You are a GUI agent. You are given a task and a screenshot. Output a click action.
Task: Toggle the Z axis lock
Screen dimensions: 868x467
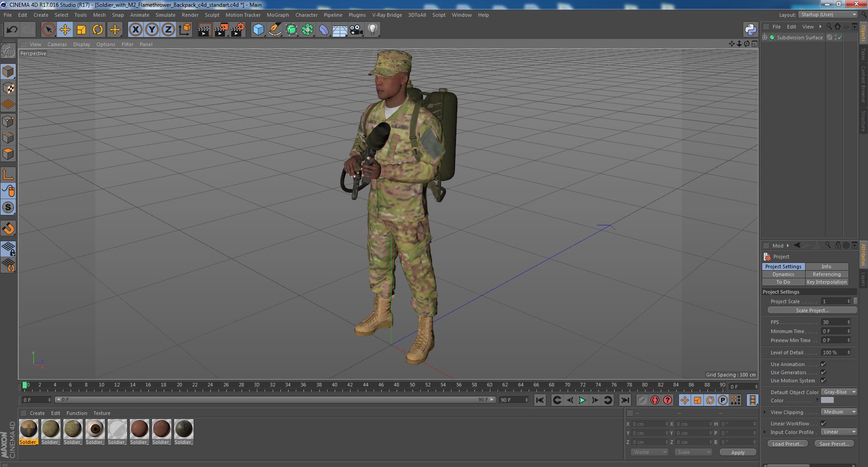tap(168, 30)
